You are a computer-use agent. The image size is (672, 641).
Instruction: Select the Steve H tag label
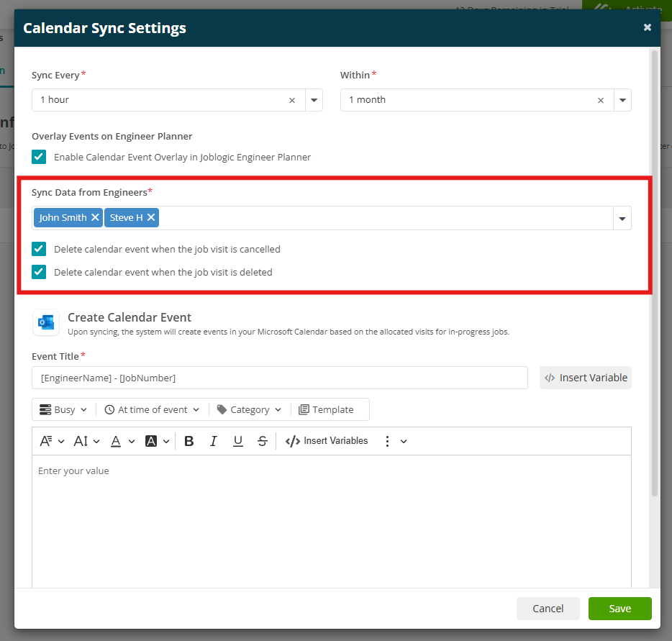click(126, 218)
